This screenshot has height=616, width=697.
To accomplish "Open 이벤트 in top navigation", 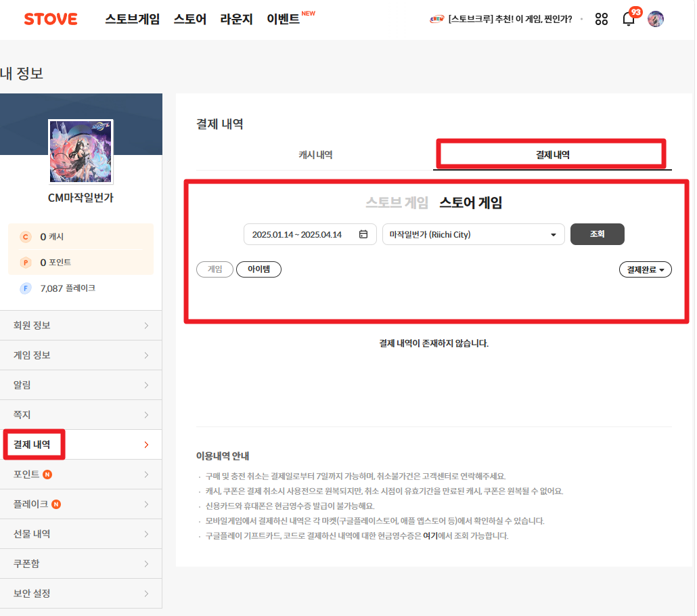I will coord(283,19).
